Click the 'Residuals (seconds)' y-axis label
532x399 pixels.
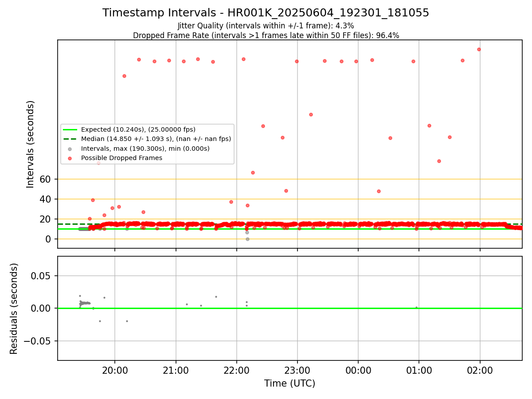14,309
